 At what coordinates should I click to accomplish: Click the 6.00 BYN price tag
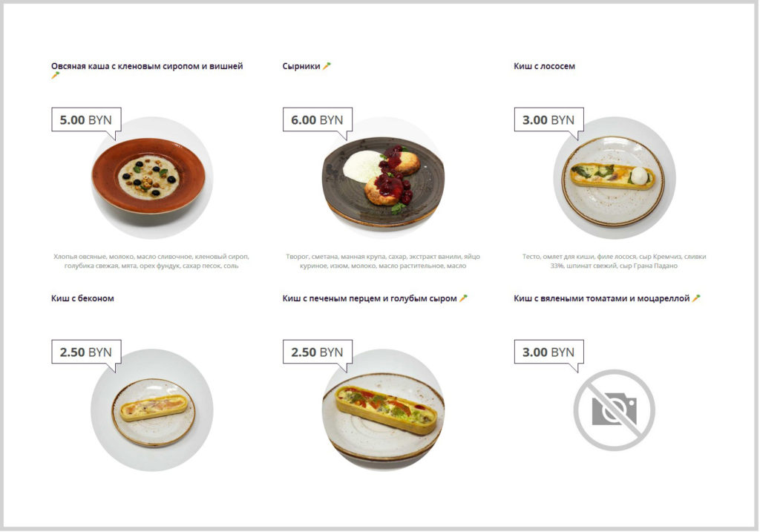317,119
